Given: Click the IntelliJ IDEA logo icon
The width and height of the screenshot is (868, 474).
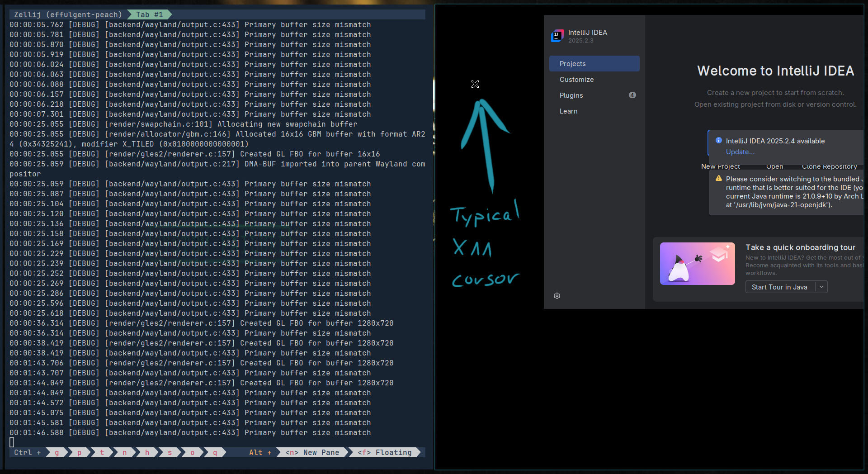Looking at the screenshot, I should (x=557, y=36).
